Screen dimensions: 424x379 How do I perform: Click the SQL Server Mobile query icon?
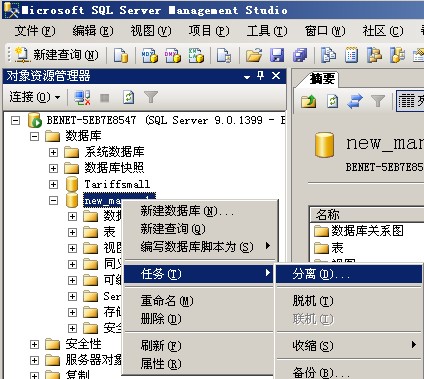click(x=224, y=55)
